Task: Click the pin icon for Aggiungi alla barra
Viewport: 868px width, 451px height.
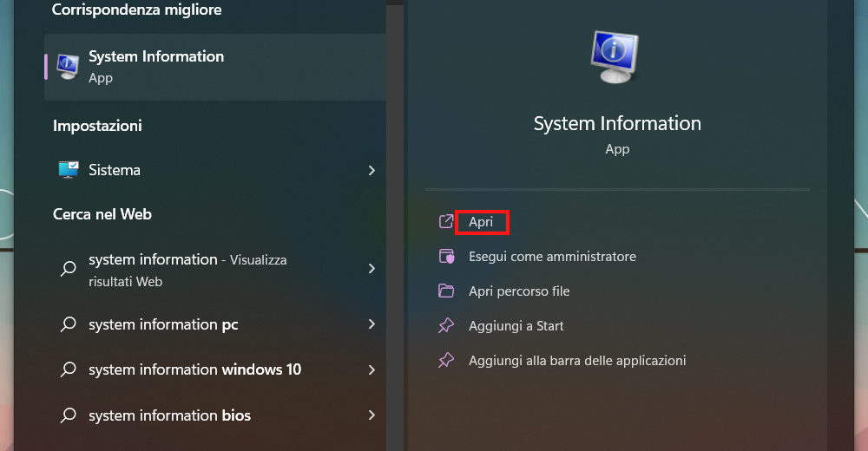Action: pos(446,360)
